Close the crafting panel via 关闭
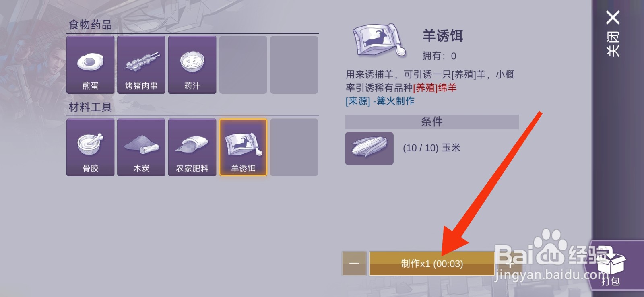 (613, 34)
